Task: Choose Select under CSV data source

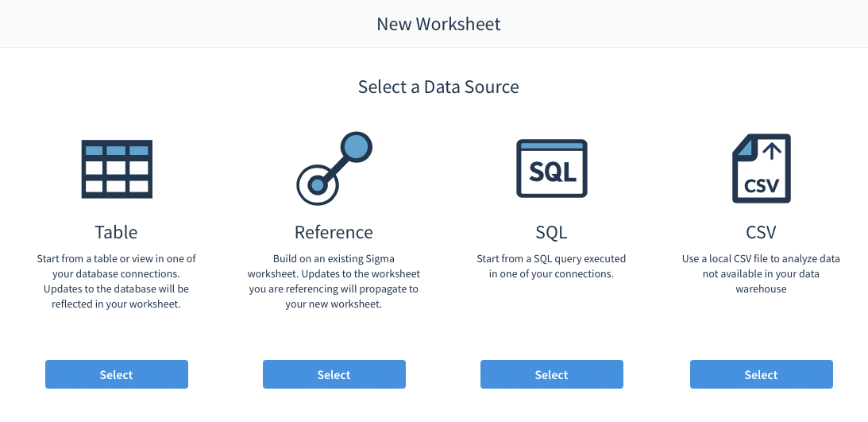Action: coord(761,374)
